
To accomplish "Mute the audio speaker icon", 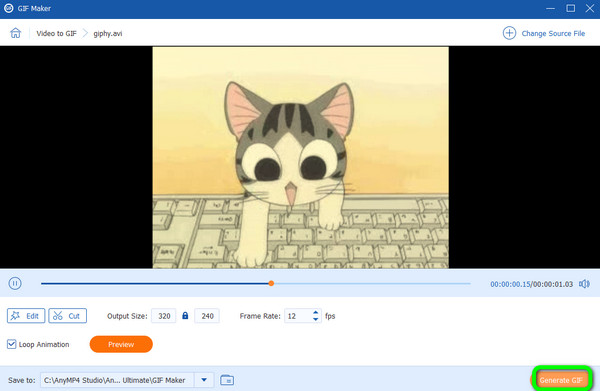I will [x=584, y=284].
